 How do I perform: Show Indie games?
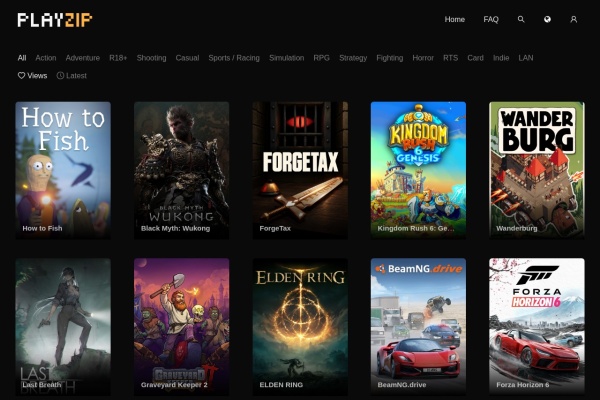pos(501,58)
